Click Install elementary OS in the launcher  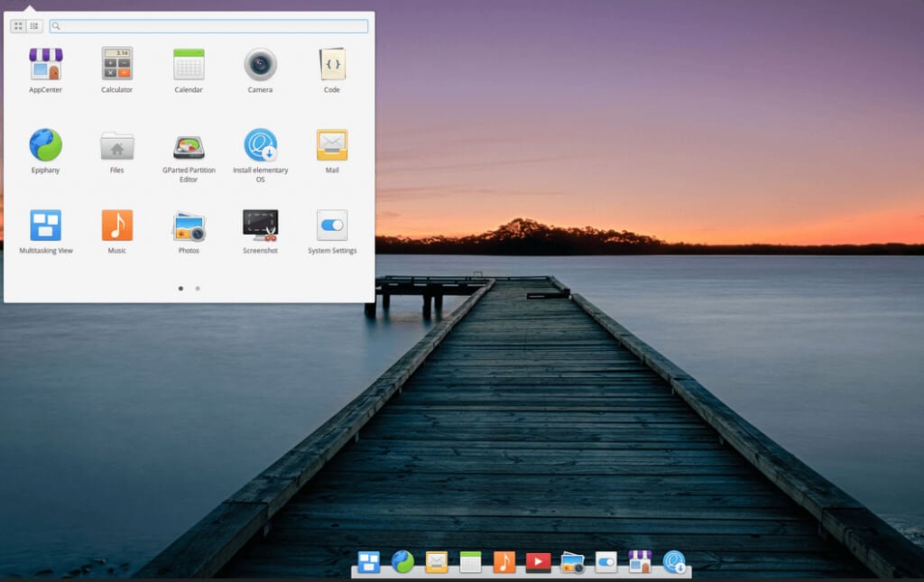point(260,146)
